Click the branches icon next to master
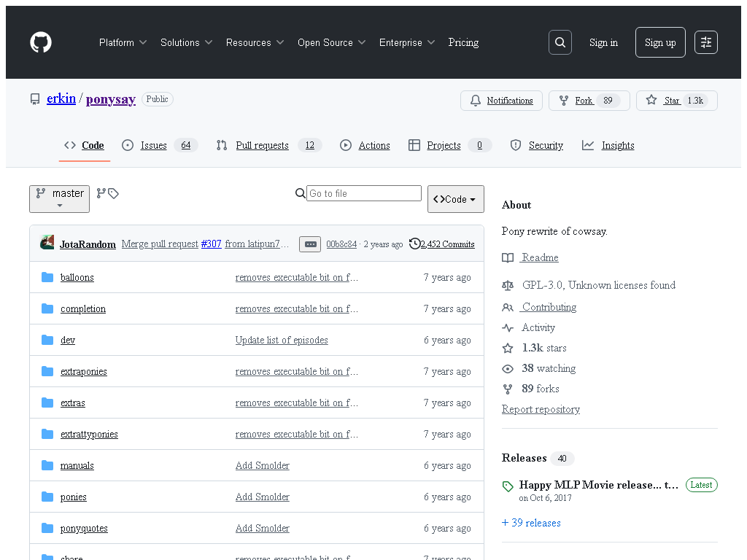The image size is (747, 560). (x=101, y=192)
